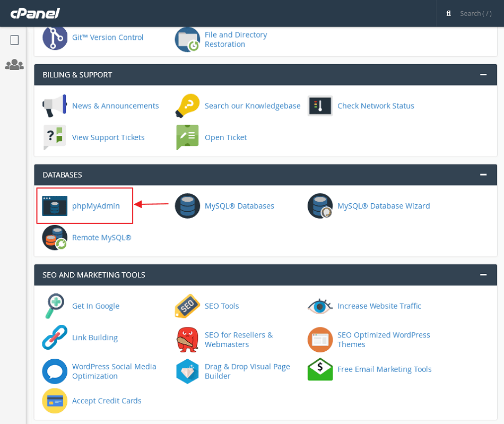Click the SEO Tools text link
Screen dimensions: 504x424
click(x=222, y=306)
